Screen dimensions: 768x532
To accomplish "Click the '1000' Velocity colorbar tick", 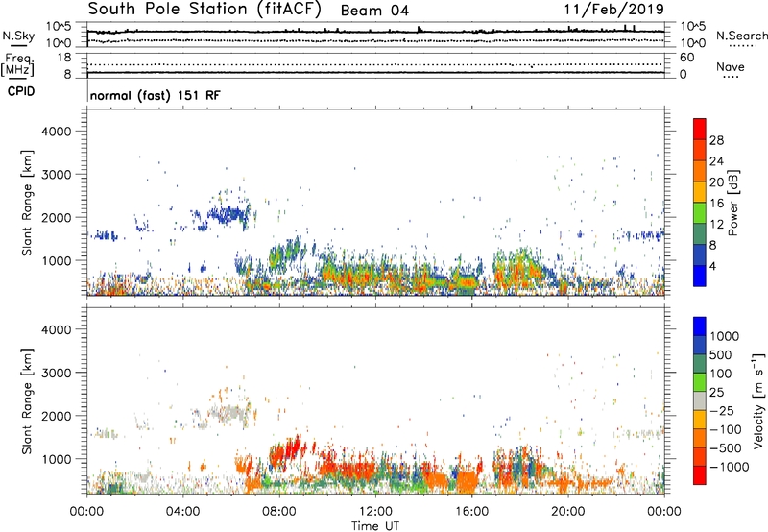I will point(725,336).
